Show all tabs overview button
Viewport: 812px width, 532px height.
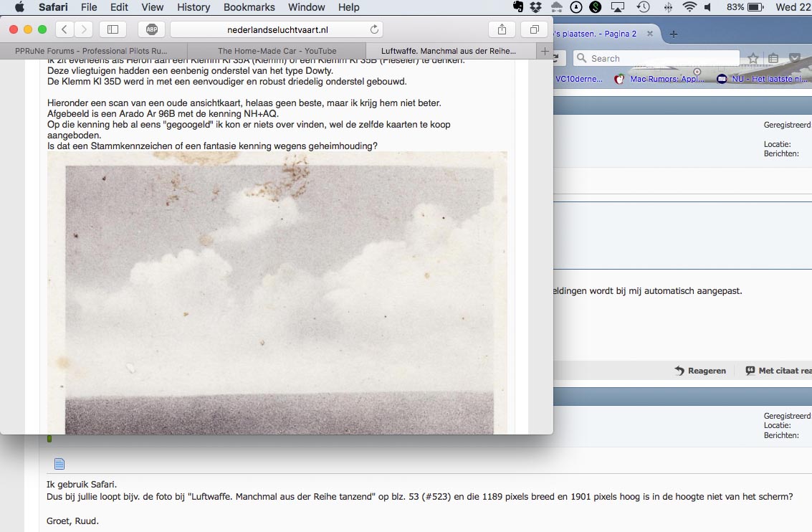534,29
